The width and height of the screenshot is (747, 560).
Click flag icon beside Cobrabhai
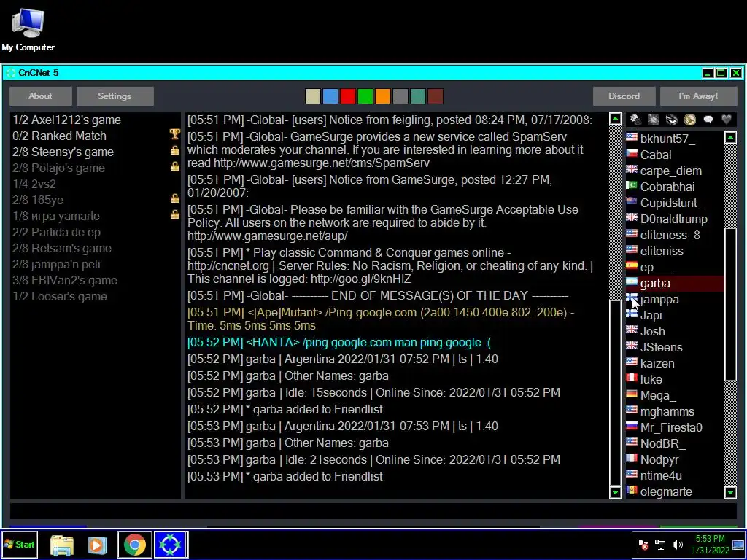632,186
